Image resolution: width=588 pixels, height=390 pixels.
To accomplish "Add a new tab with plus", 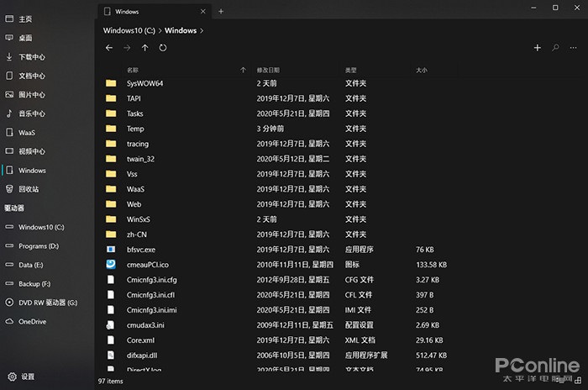I will click(221, 11).
